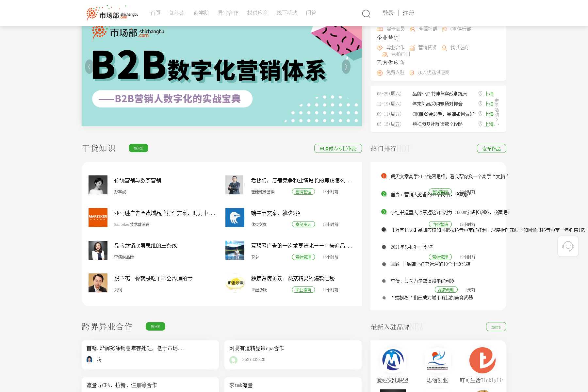Open article 脱不花：你就是吃了不会沟通的亏
588x392 pixels.
coord(153,278)
